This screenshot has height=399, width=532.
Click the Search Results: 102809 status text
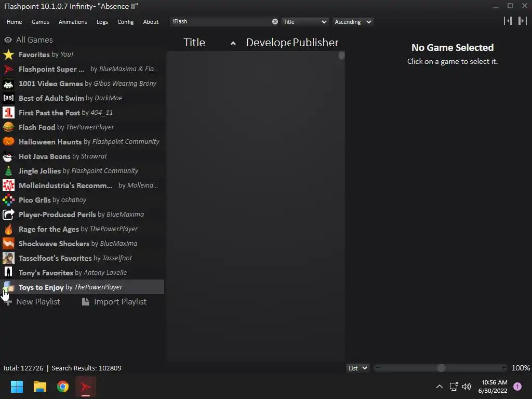[x=87, y=368]
